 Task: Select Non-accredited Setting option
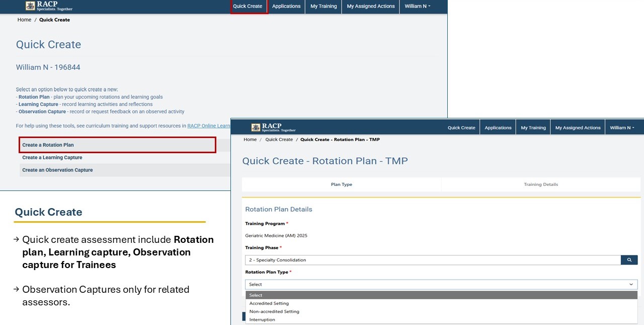click(x=441, y=311)
